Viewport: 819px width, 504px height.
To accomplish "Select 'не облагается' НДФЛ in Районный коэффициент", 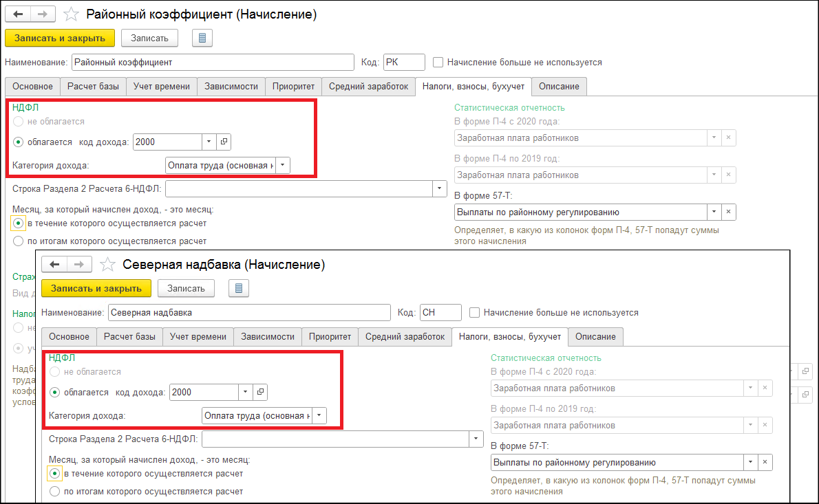I will 19,122.
